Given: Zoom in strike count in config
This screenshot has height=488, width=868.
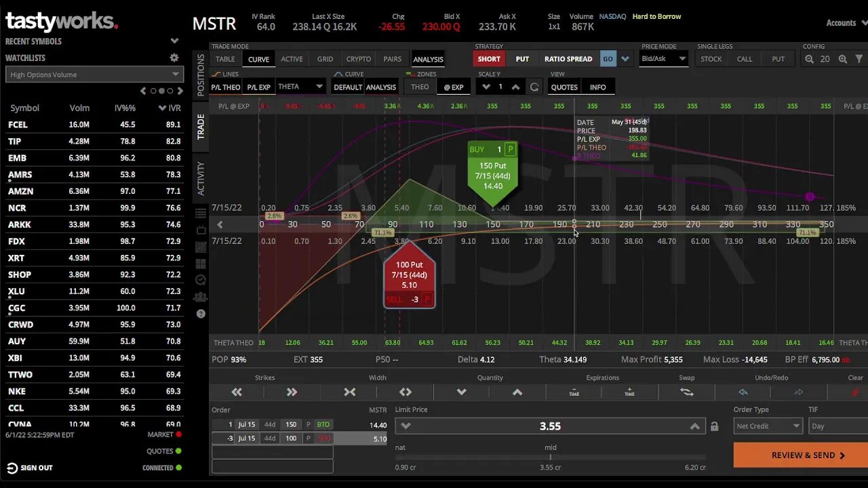Looking at the screenshot, I should point(843,59).
